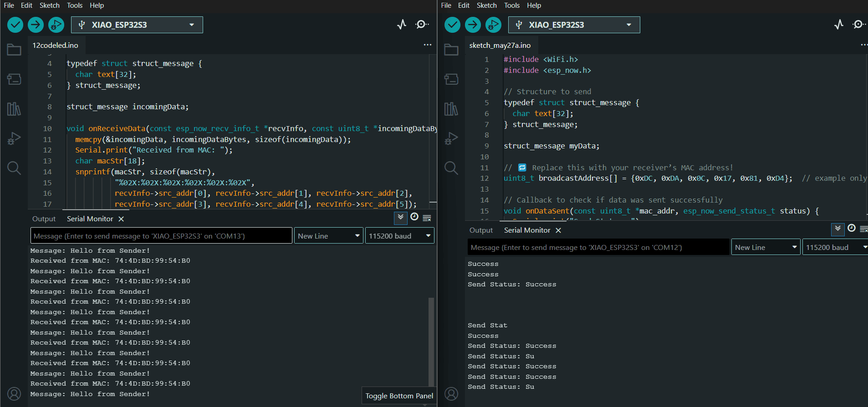The image size is (868, 407).
Task: Open Debug panel icon in left window sidebar
Action: point(14,138)
